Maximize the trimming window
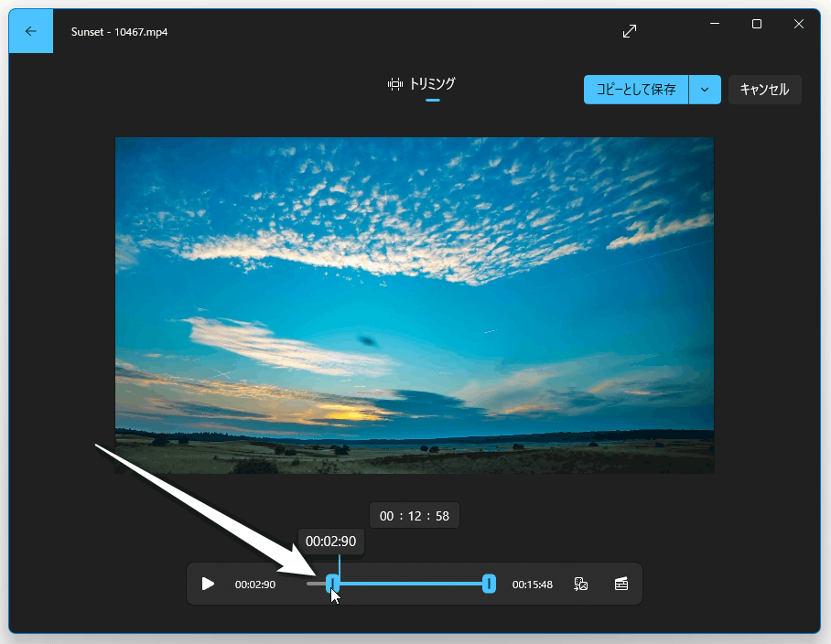831x644 pixels. click(757, 24)
